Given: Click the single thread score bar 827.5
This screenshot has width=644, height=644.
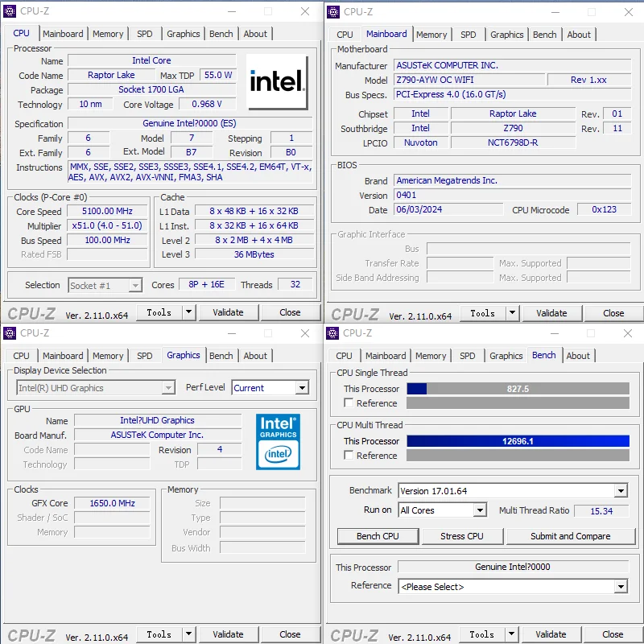Looking at the screenshot, I should pyautogui.click(x=518, y=389).
